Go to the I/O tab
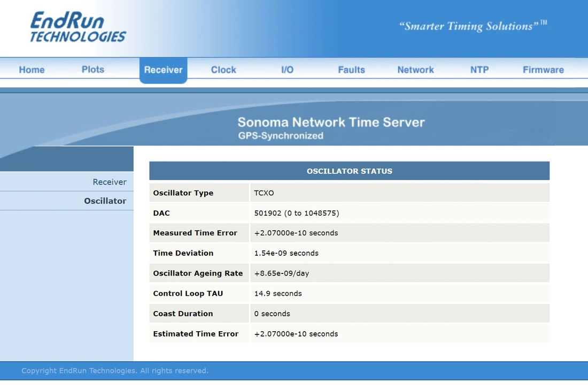The width and height of the screenshot is (588, 389). pyautogui.click(x=287, y=70)
